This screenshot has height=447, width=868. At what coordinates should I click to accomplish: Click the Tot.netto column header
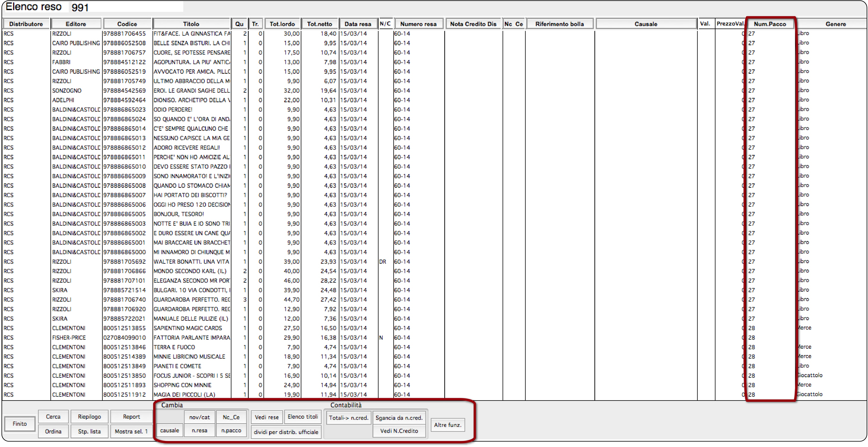point(320,24)
